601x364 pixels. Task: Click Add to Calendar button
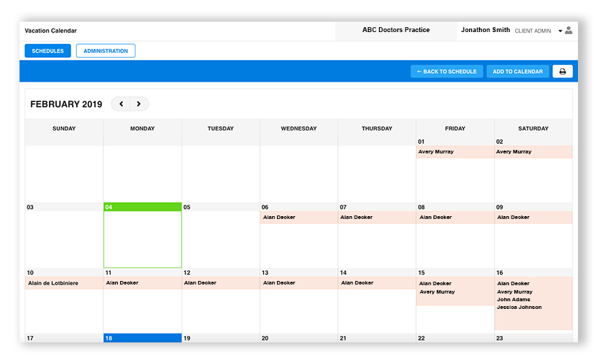518,72
